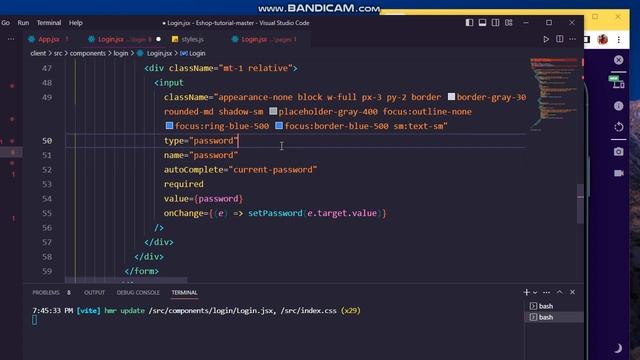Open the focus:ring-blue-500 color swatch
640x360 pixels.
pyautogui.click(x=169, y=126)
